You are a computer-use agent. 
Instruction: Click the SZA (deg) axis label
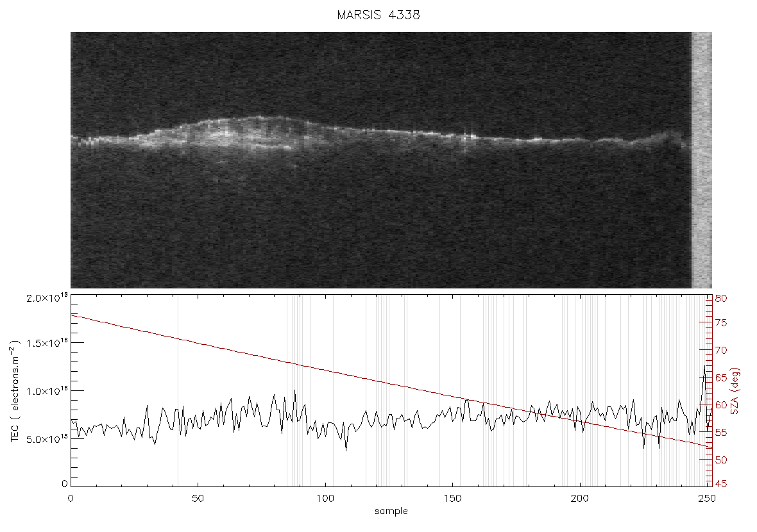735,391
